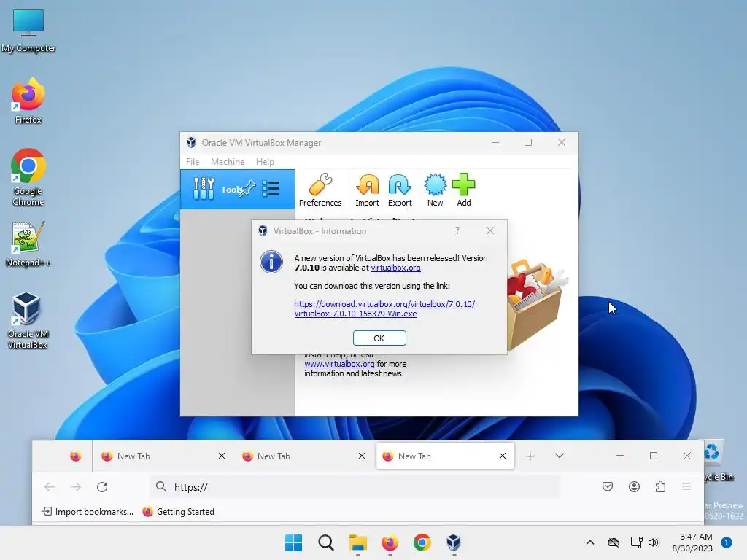Image resolution: width=747 pixels, height=560 pixels.
Task: Open File Explorer from the taskbar
Action: tap(357, 542)
